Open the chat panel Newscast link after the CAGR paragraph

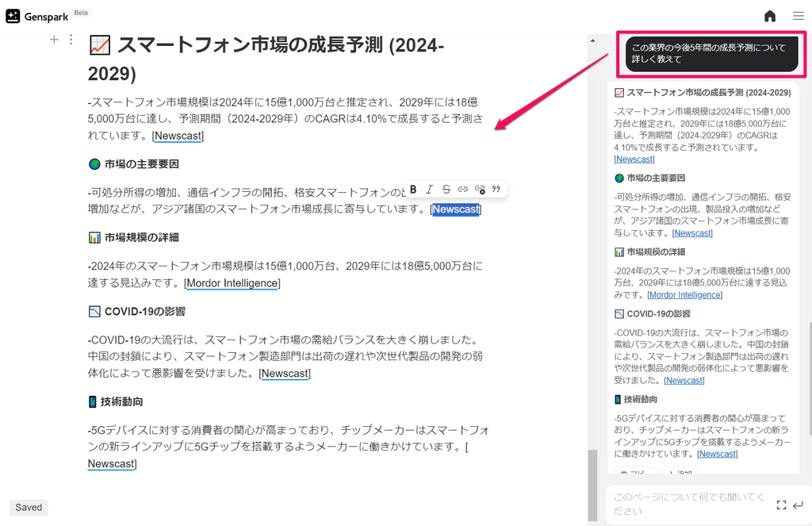[x=634, y=159]
